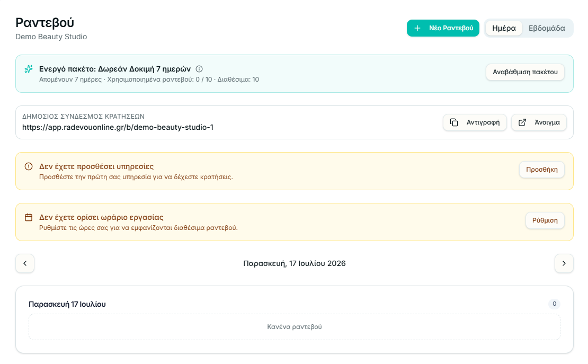Click the Δεν έχετε ορίσει ωράριο εργασίας heading
The image size is (588, 364).
[x=101, y=217]
